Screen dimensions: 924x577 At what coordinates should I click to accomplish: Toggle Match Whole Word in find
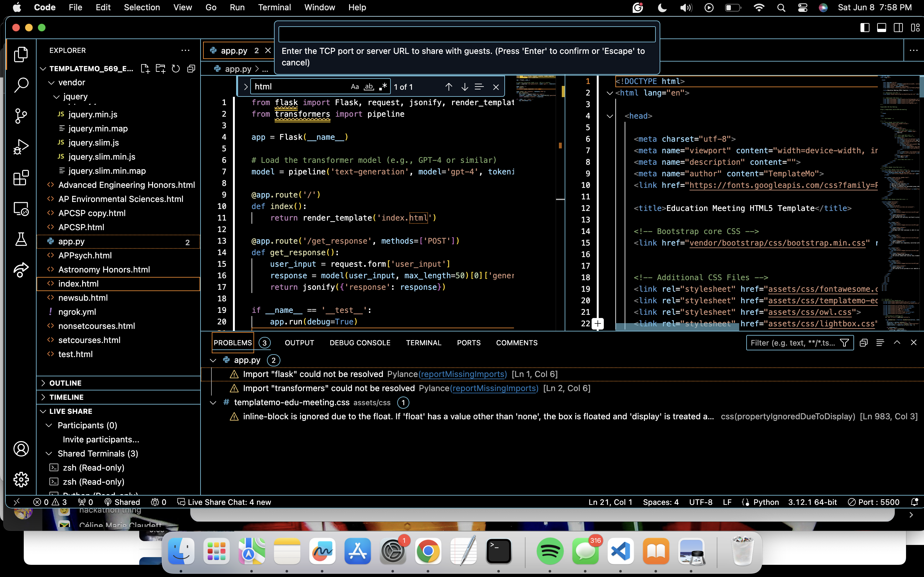pos(369,87)
